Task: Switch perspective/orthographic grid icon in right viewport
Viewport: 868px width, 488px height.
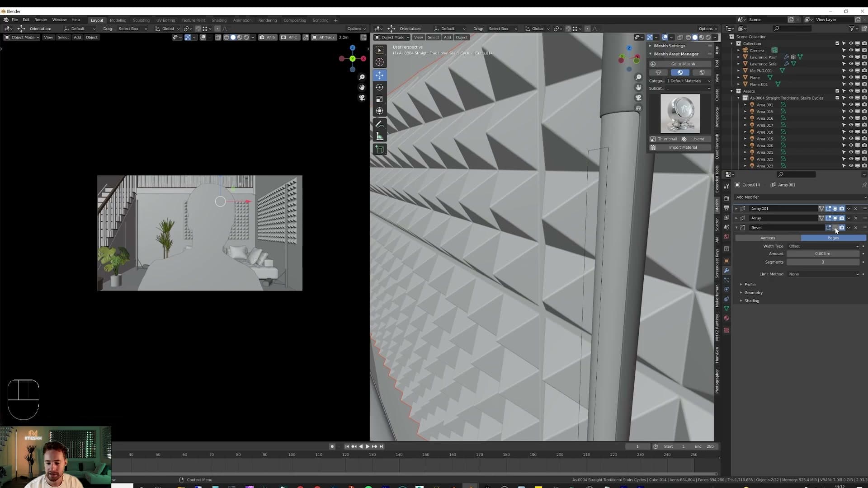Action: (638, 108)
